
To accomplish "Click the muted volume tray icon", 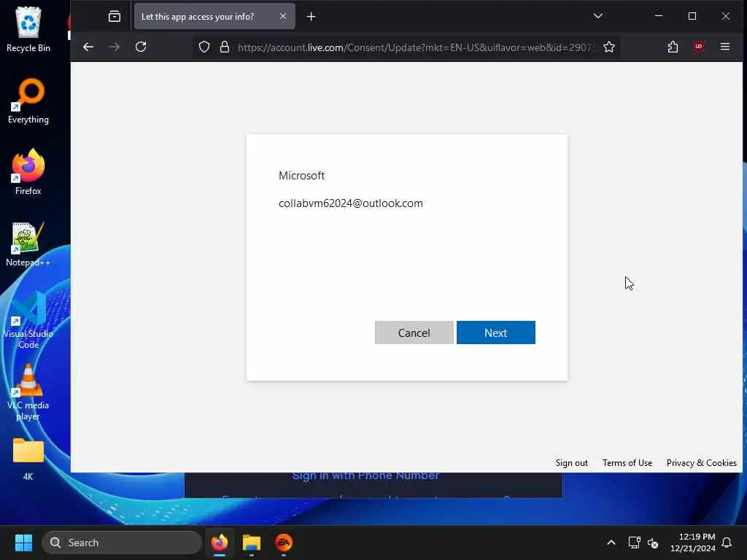I will pos(653,542).
